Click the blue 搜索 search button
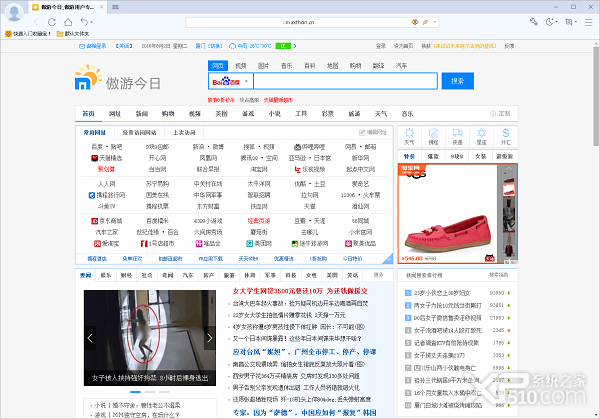The width and height of the screenshot is (600, 419). tap(458, 81)
